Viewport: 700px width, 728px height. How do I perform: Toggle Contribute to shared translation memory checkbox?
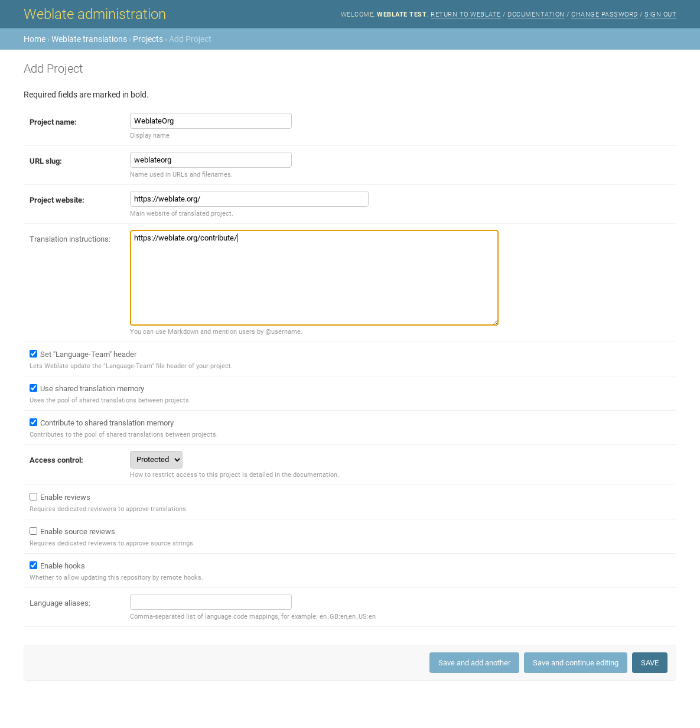point(34,422)
